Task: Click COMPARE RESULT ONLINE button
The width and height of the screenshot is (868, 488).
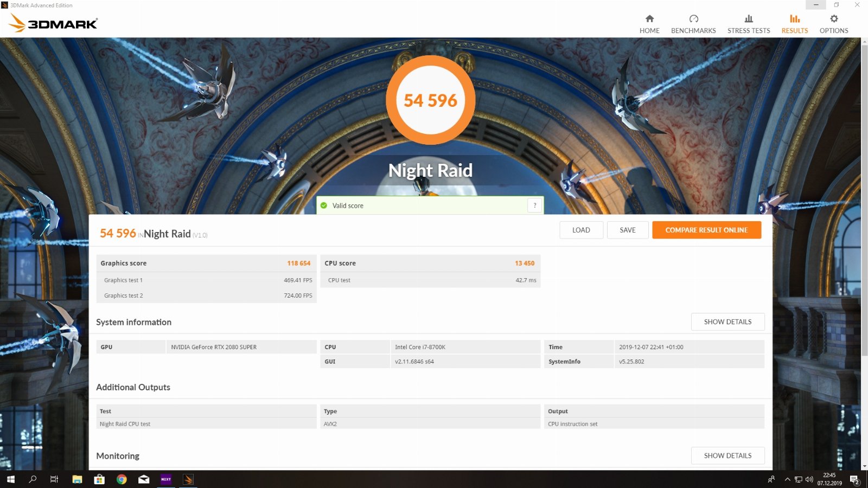Action: 706,230
